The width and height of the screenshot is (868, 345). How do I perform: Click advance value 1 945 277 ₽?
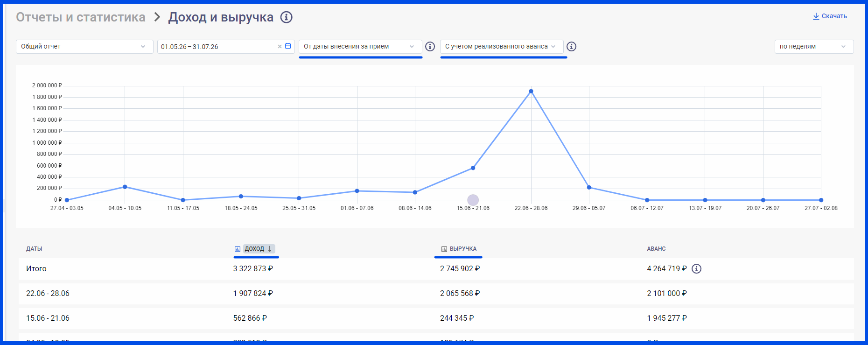click(667, 318)
